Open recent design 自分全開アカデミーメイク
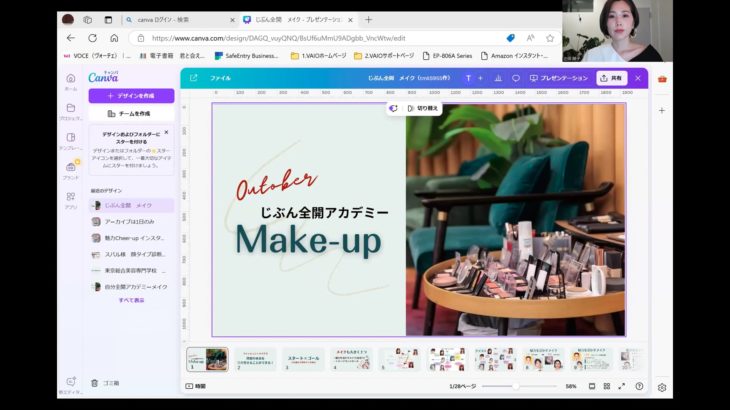Image resolution: width=730 pixels, height=410 pixels. tap(131, 287)
